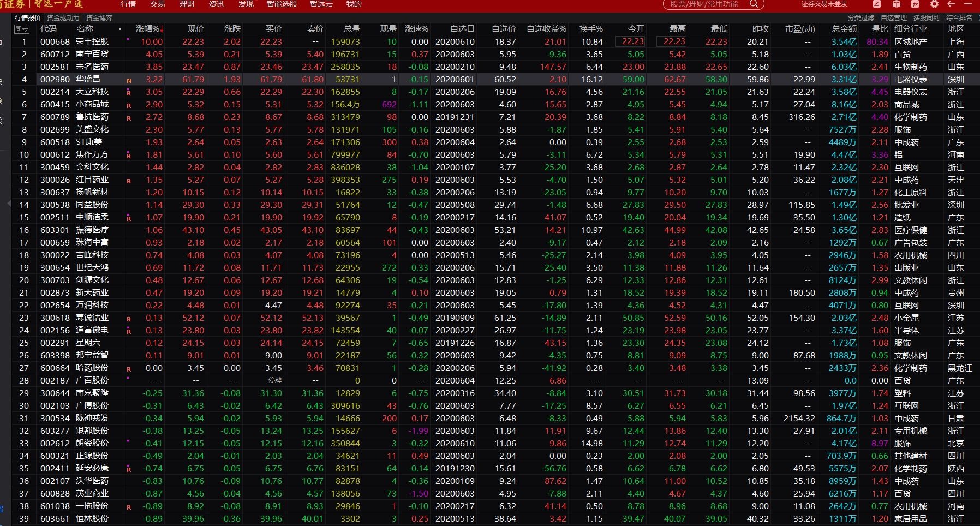Open the 智远云 menu
Viewport: 980px width, 526px height.
click(x=321, y=4)
